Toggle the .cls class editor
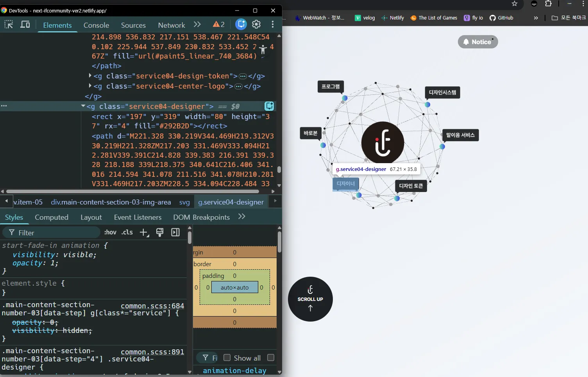The image size is (588, 377). pos(127,232)
